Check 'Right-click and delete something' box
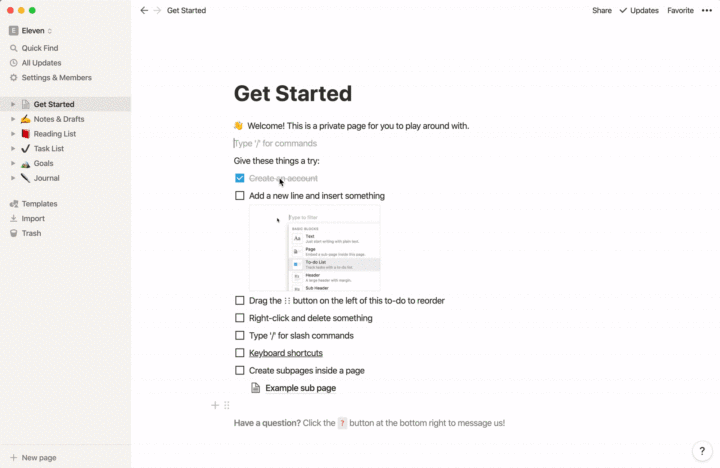Image resolution: width=720 pixels, height=468 pixels. pyautogui.click(x=240, y=318)
